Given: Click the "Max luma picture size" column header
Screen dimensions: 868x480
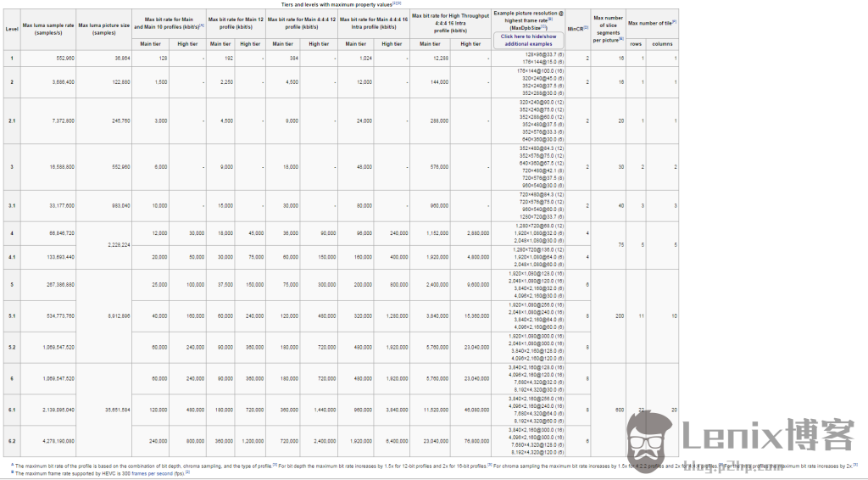Looking at the screenshot, I should pos(103,28).
